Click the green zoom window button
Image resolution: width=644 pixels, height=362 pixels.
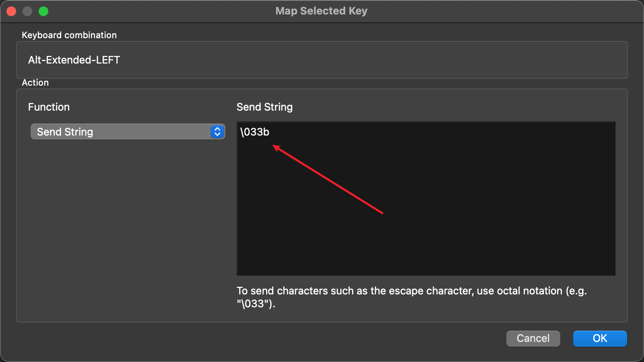point(43,11)
